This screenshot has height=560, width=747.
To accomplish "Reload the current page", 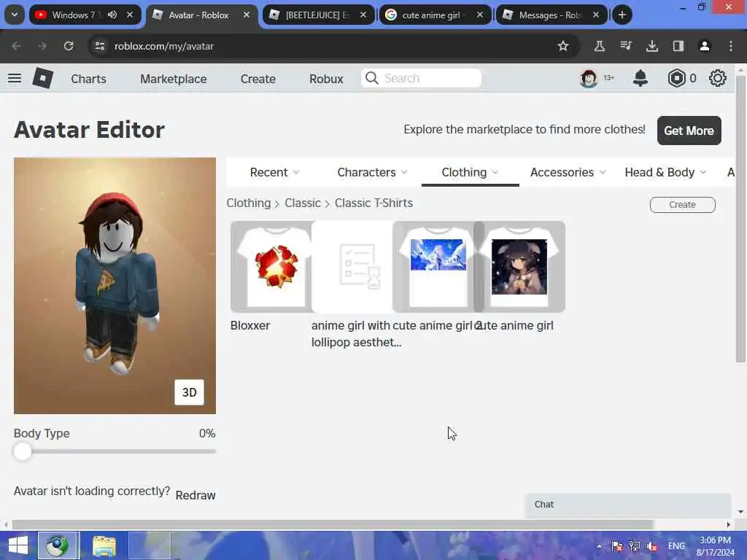I will tap(69, 46).
